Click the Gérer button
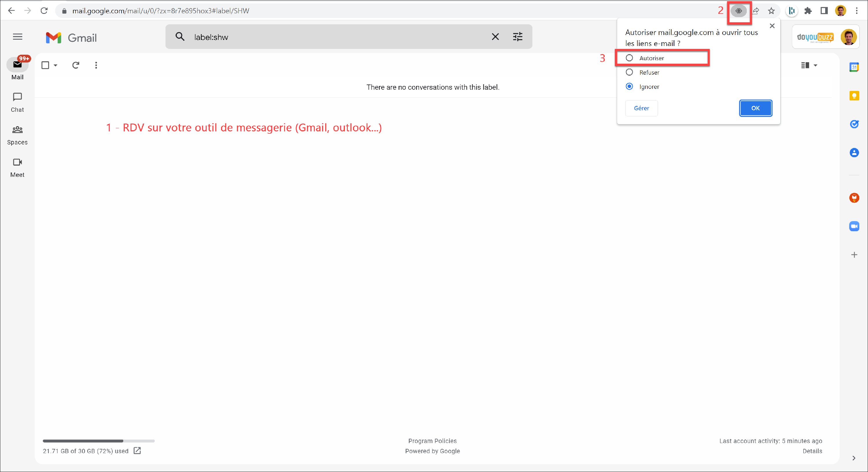 coord(641,108)
